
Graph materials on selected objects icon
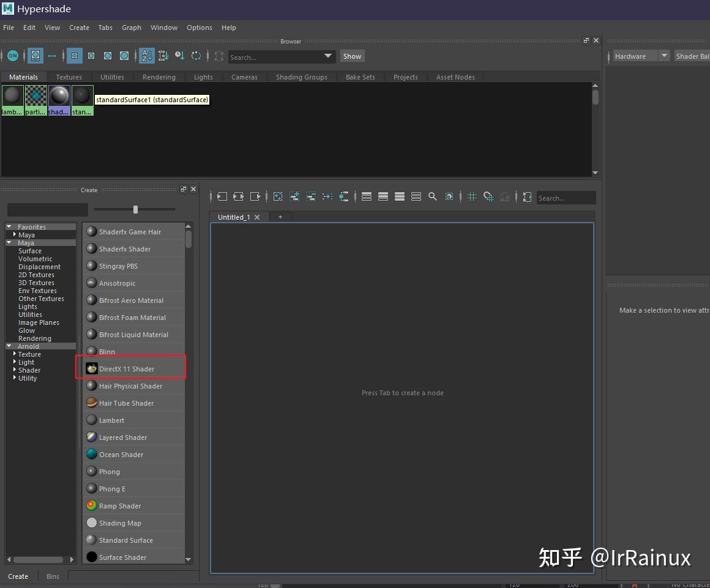[344, 196]
